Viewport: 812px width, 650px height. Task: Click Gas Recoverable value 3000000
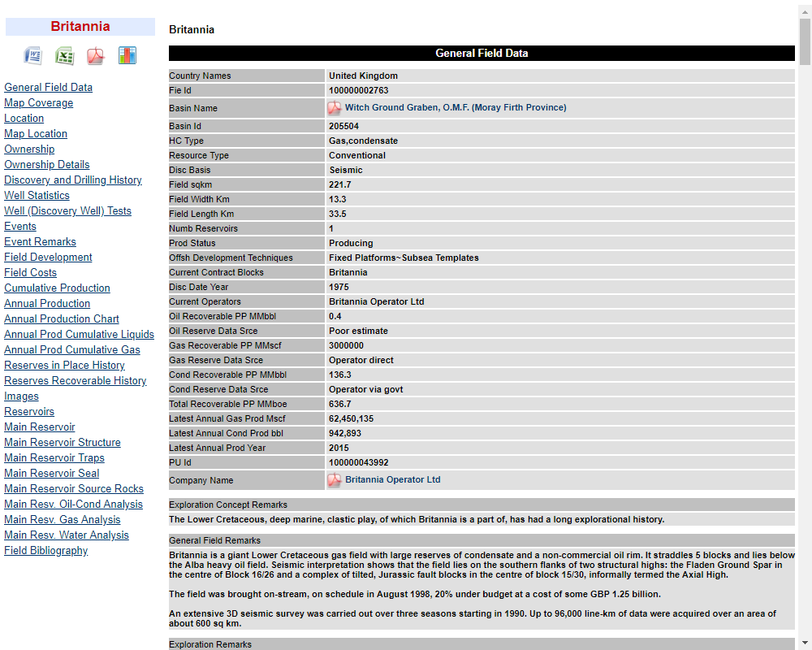347,346
